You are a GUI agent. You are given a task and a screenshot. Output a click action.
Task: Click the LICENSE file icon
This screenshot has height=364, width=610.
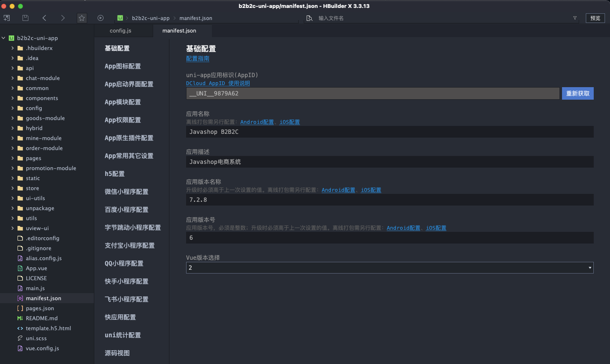(20, 278)
